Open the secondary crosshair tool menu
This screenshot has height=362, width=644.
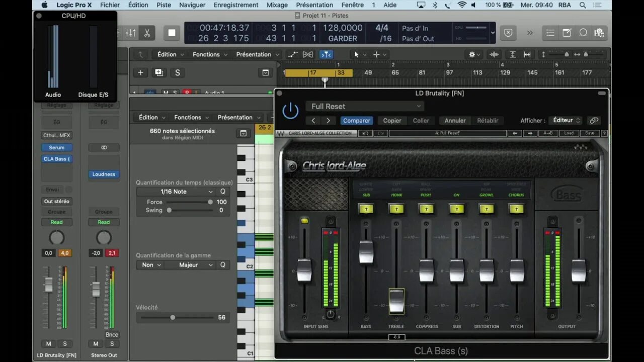point(380,54)
